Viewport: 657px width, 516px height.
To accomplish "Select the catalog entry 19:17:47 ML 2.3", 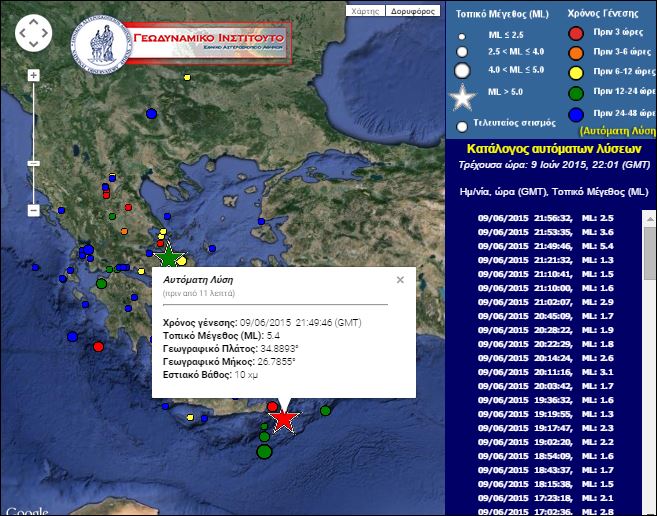I will coord(546,428).
